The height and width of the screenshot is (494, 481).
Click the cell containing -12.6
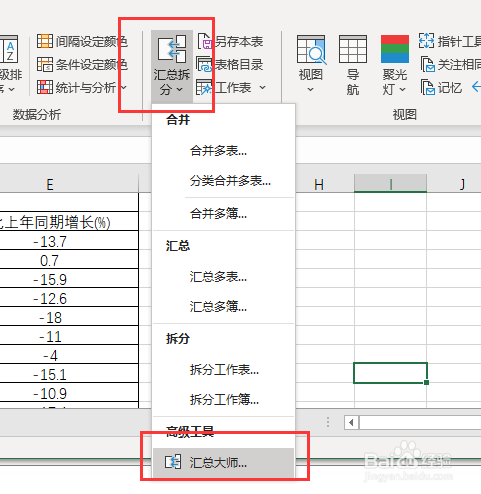pos(69,298)
